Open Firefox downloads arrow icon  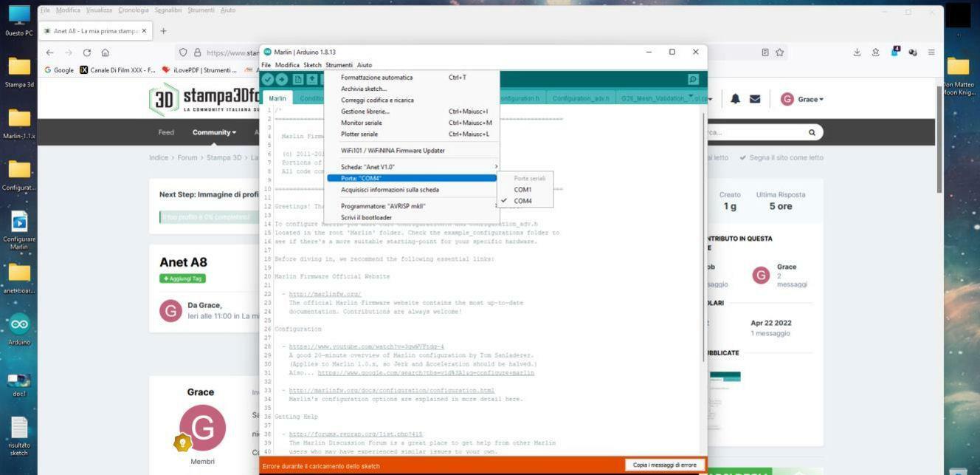pyautogui.click(x=857, y=52)
